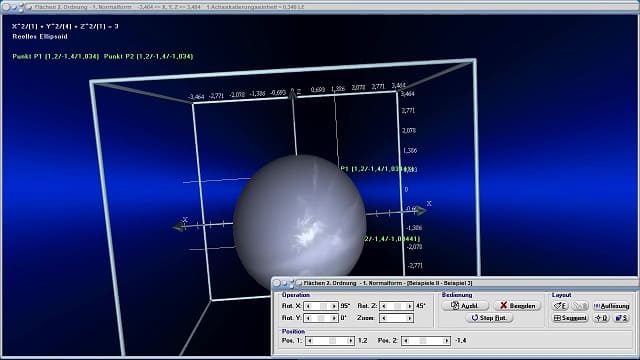Click the 'Reelles Ellipsoid' text label
Screen dimensions: 640x360
[40, 36]
